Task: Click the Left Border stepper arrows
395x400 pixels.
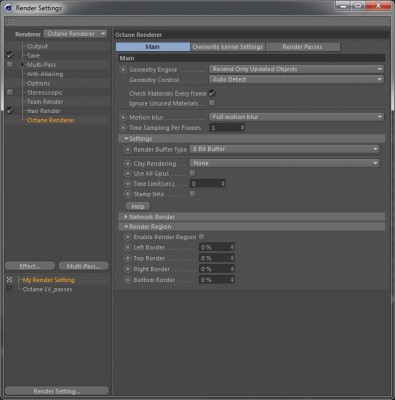Action: (x=232, y=247)
